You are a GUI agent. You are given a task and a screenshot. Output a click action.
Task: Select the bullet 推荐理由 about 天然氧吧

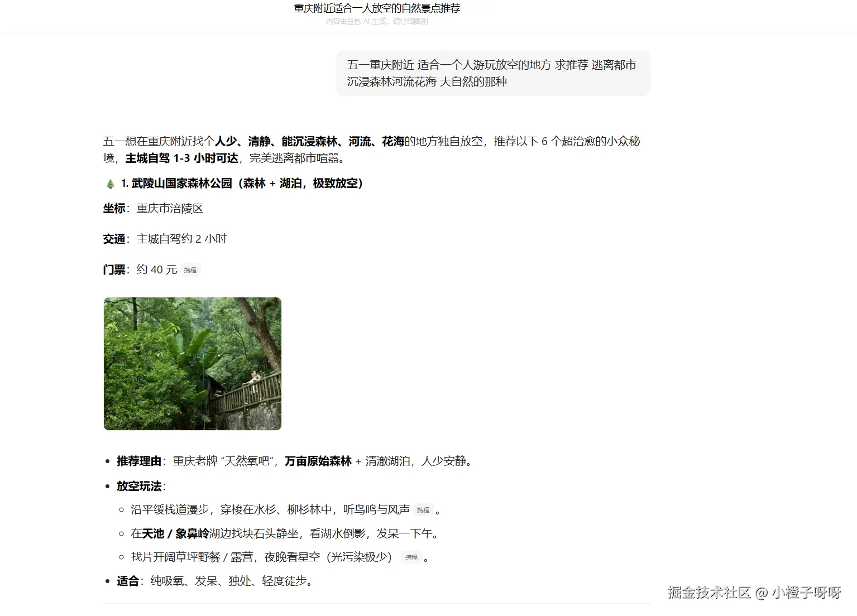295,461
